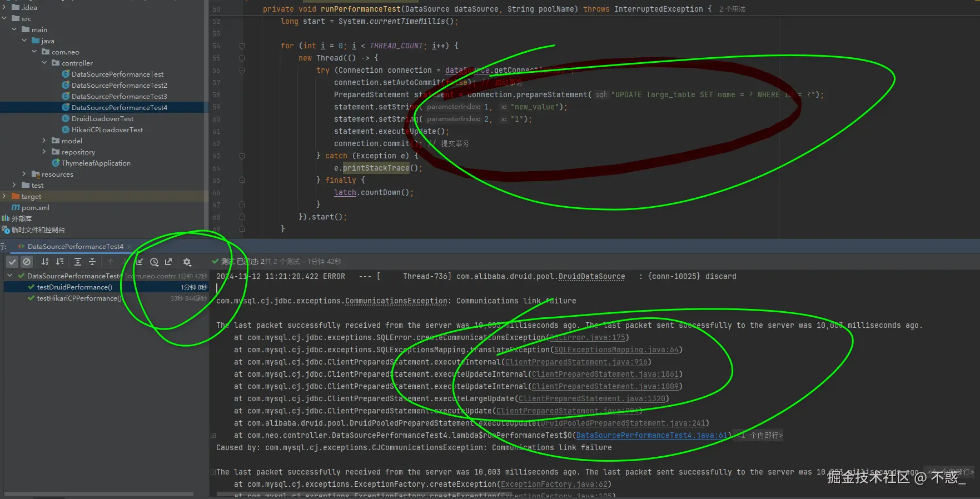This screenshot has height=499, width=980.
Task: Open DruidPooledPreparedStatement.java:241 link
Action: (623, 423)
